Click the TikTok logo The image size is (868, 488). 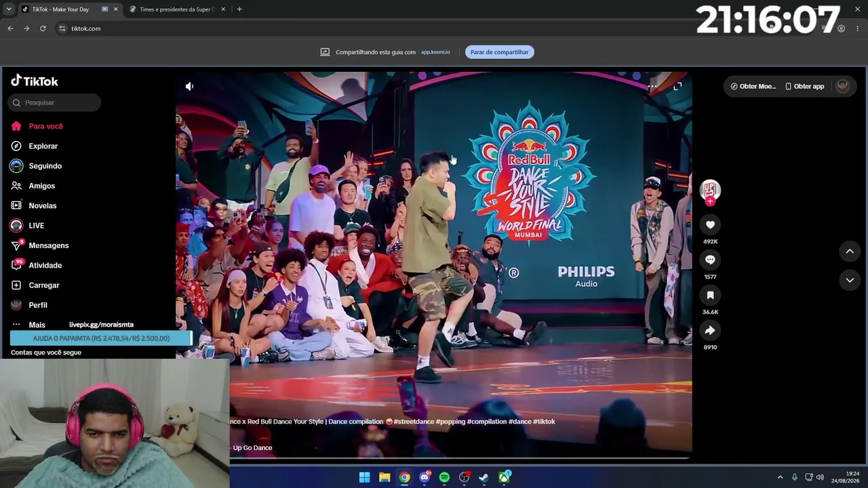pyautogui.click(x=35, y=81)
